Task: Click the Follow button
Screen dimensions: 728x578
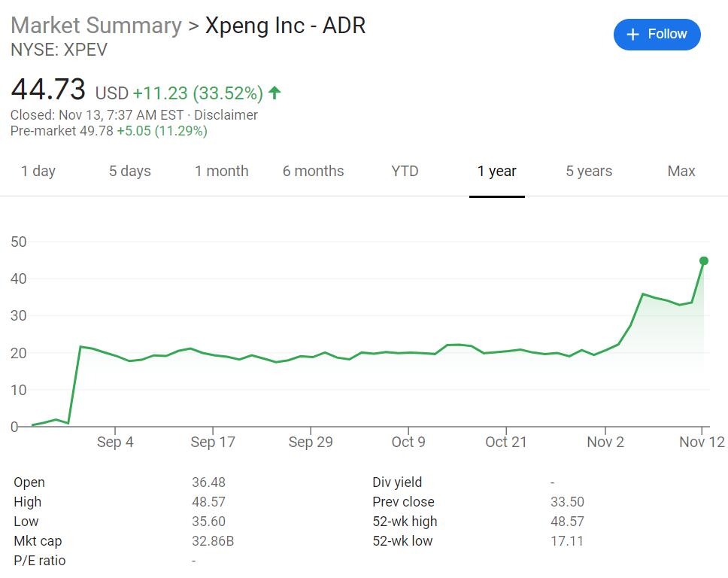Action: click(657, 34)
